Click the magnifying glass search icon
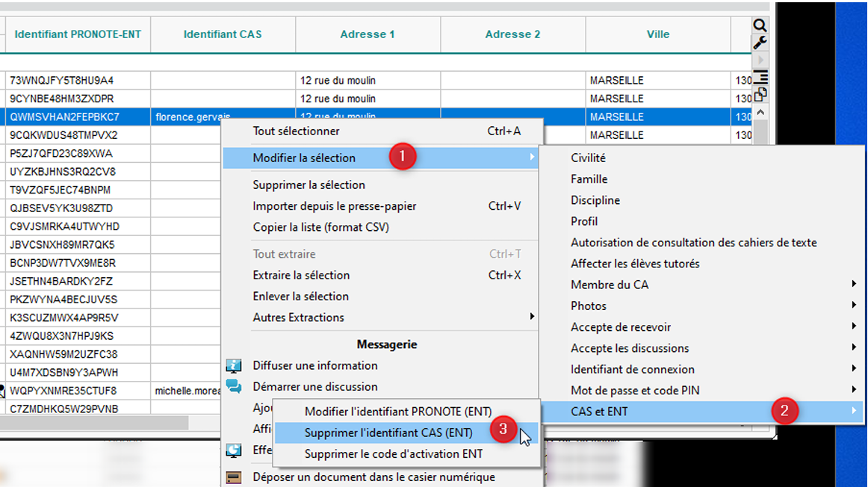The height and width of the screenshot is (487, 868). tap(760, 25)
